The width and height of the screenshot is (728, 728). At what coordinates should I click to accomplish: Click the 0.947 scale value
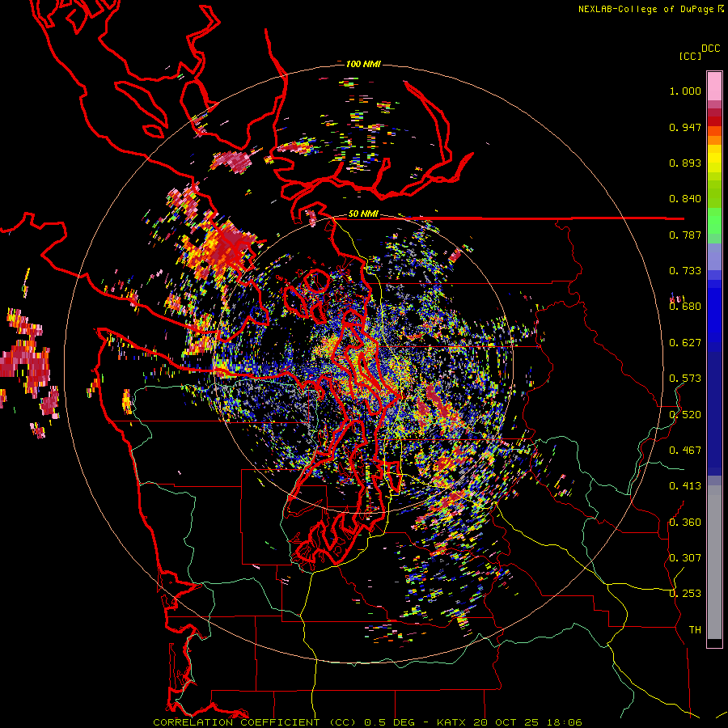click(685, 127)
